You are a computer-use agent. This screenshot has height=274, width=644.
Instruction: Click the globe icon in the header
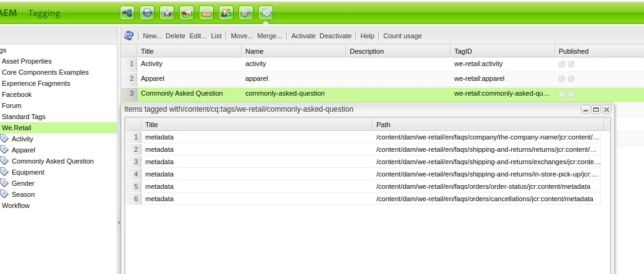coord(147,13)
